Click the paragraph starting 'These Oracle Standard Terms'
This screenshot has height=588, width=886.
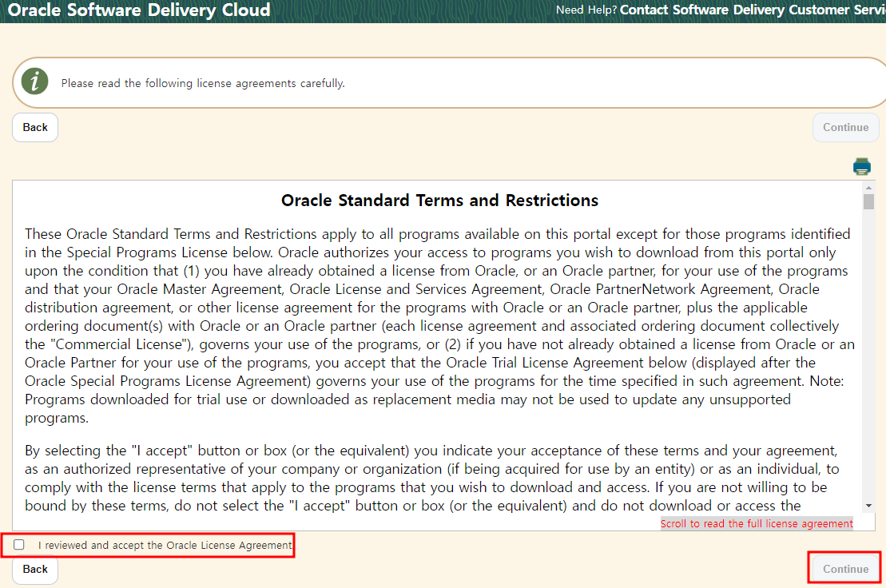click(x=439, y=326)
